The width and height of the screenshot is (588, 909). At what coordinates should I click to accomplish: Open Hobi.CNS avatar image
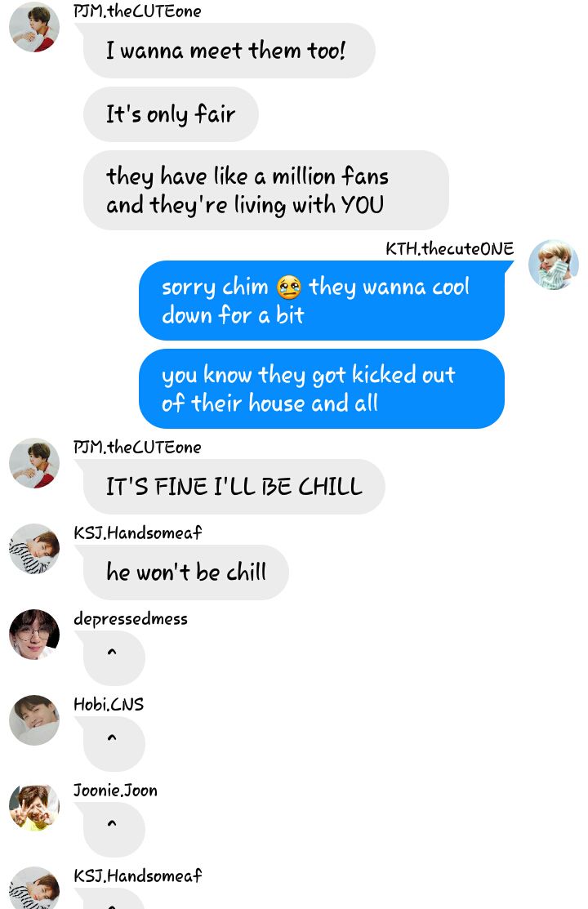pyautogui.click(x=34, y=720)
